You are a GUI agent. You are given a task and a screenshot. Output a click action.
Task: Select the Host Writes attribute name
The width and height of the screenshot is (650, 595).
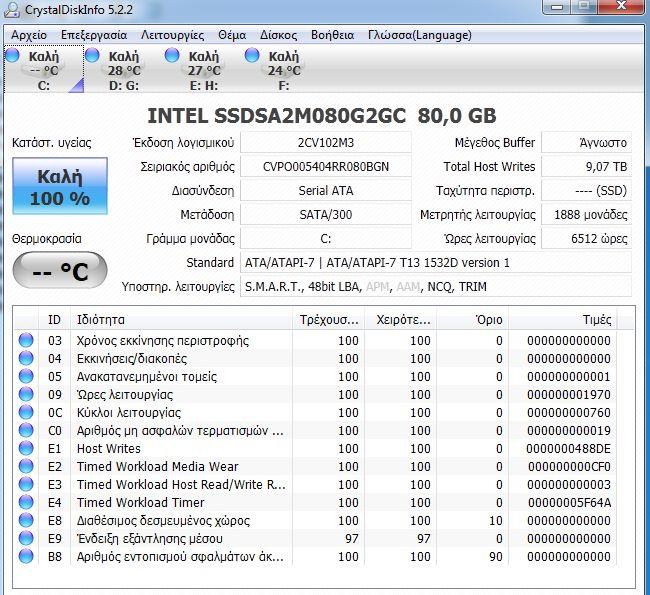[x=109, y=448]
